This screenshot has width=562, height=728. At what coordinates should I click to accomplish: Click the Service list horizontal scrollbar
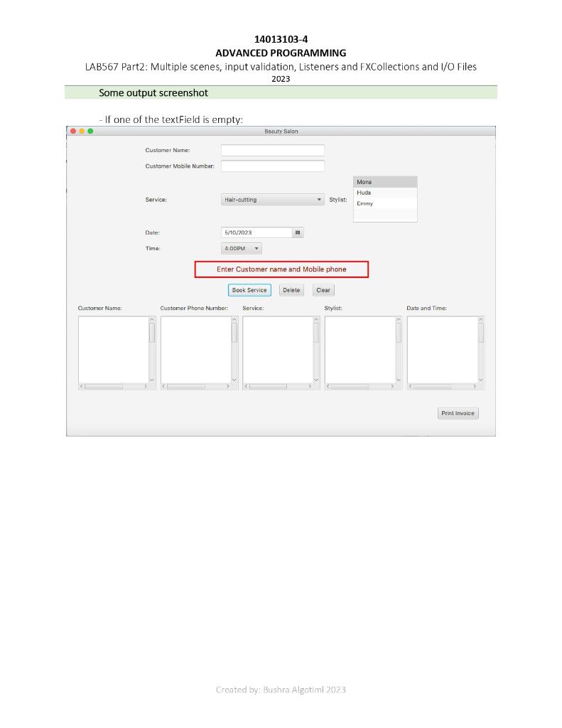click(x=278, y=386)
